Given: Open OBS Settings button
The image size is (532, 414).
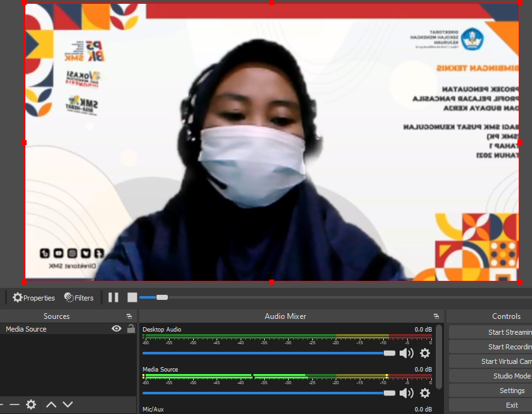Looking at the screenshot, I should coord(491,391).
